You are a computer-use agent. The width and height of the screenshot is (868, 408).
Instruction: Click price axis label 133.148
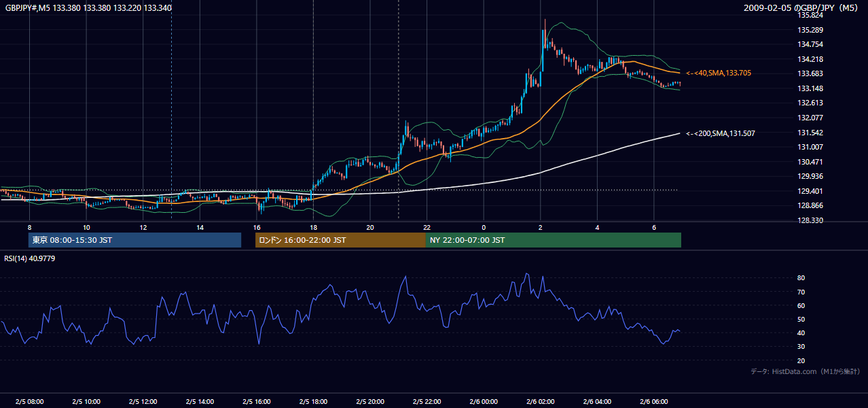[x=809, y=88]
